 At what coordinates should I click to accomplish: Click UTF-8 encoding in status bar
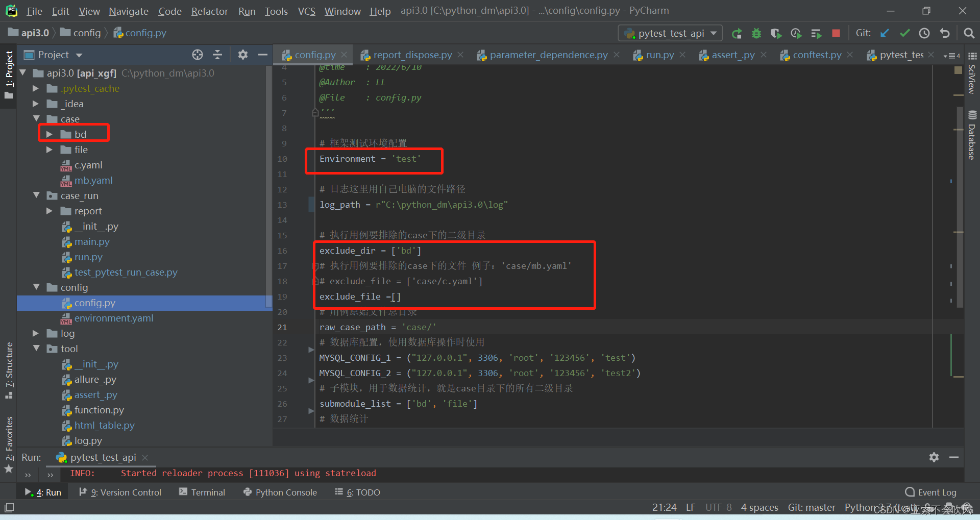pos(718,508)
